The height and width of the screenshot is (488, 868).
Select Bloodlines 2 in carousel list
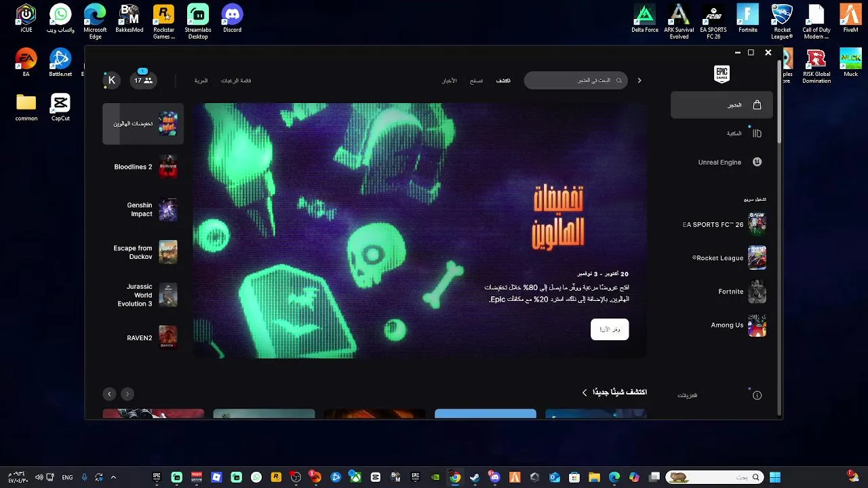coord(143,167)
